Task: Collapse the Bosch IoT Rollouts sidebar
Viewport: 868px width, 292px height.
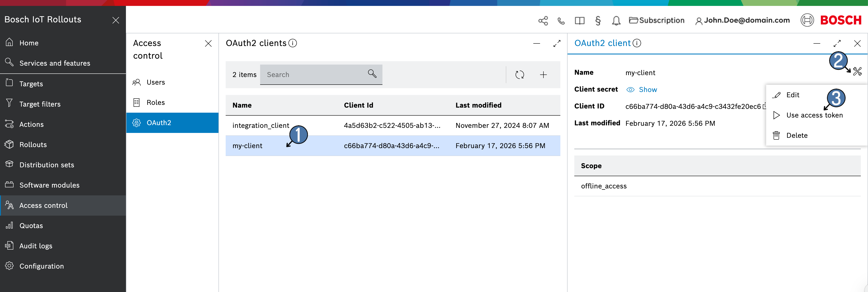Action: 116,20
